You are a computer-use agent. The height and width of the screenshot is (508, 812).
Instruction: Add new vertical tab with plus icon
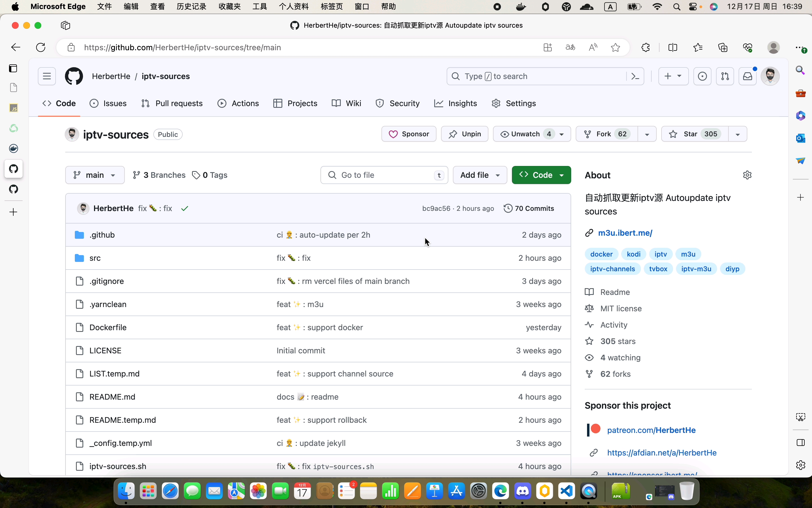tap(14, 212)
